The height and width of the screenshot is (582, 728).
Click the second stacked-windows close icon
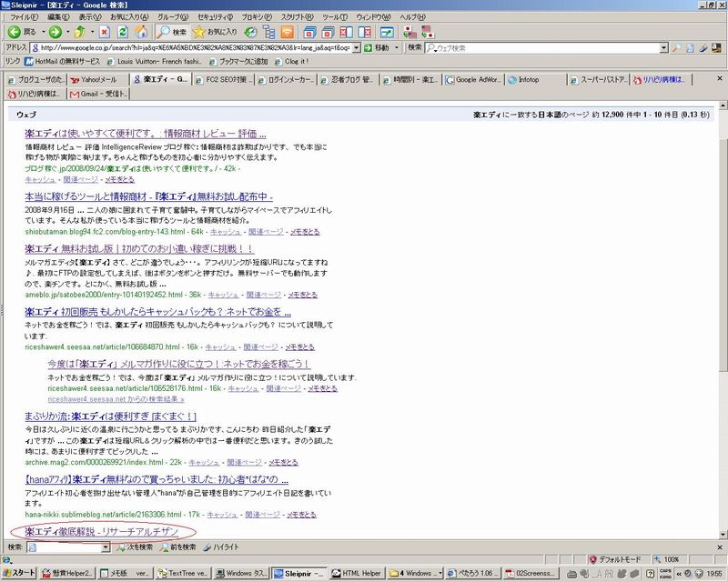tap(328, 32)
